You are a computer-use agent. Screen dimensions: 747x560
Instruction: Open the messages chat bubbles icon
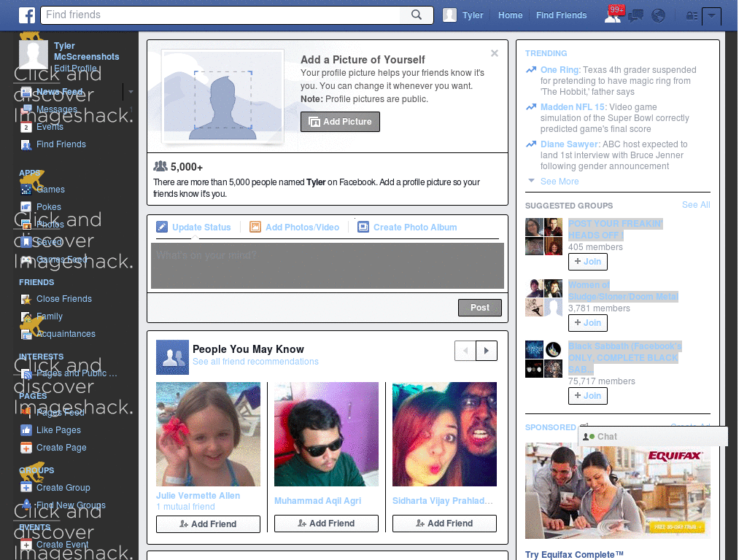tap(635, 16)
